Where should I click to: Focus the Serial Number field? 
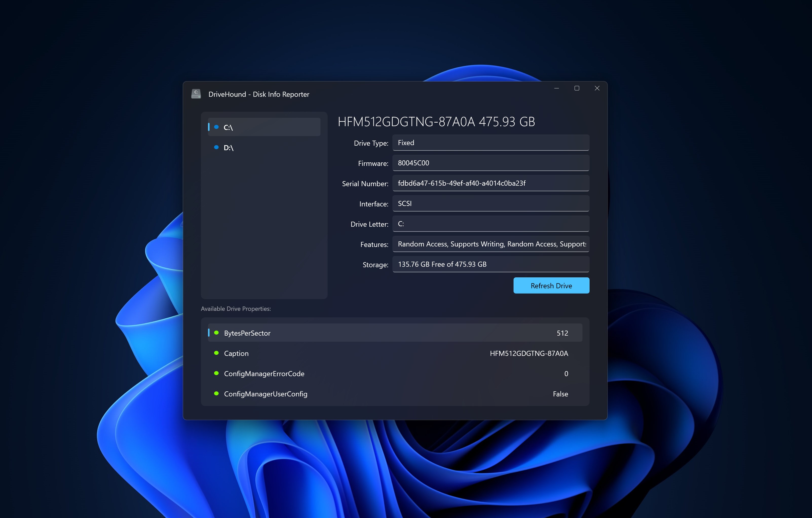pos(490,183)
